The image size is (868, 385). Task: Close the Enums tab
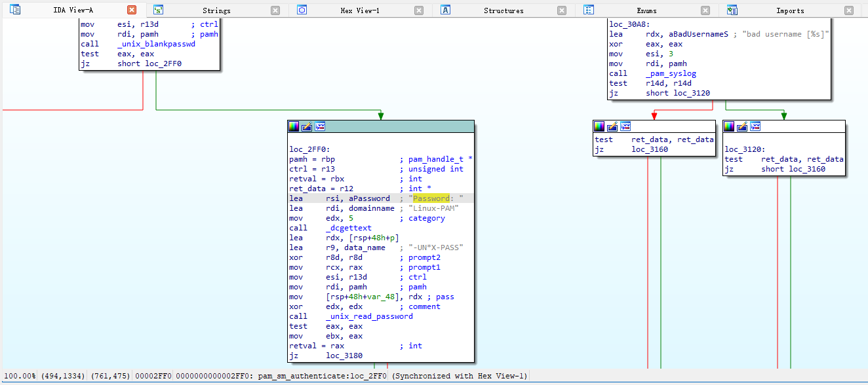pos(705,10)
